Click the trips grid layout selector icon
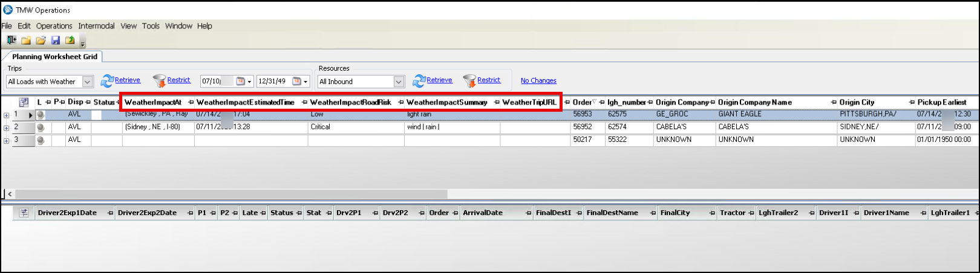 tap(24, 102)
